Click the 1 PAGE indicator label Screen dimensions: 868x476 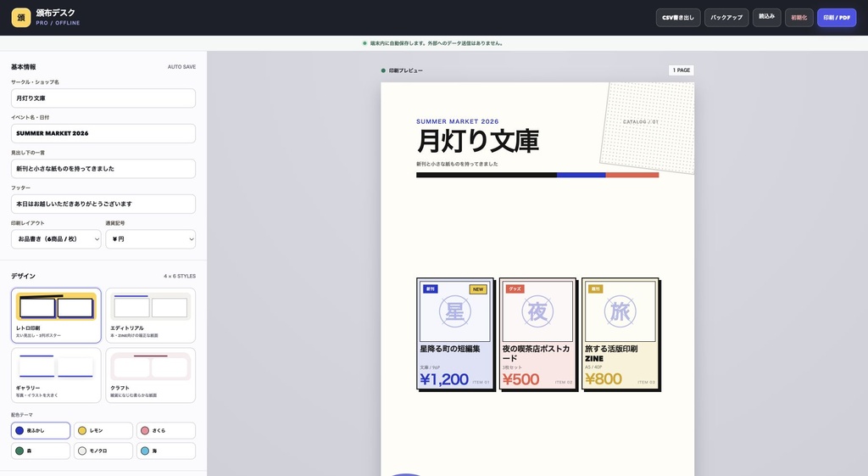tap(682, 70)
